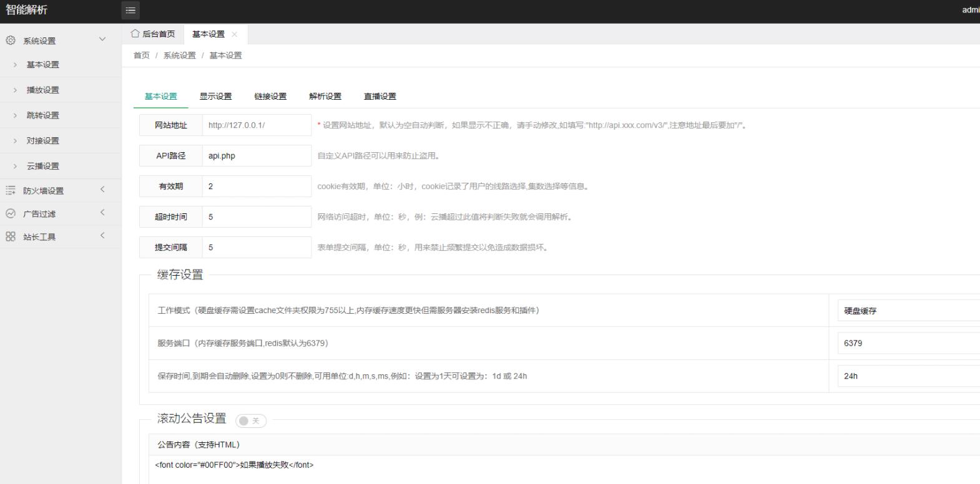Viewport: 980px width, 484px height.
Task: Click the 系统设置 breadcrumb link
Action: pyautogui.click(x=180, y=56)
